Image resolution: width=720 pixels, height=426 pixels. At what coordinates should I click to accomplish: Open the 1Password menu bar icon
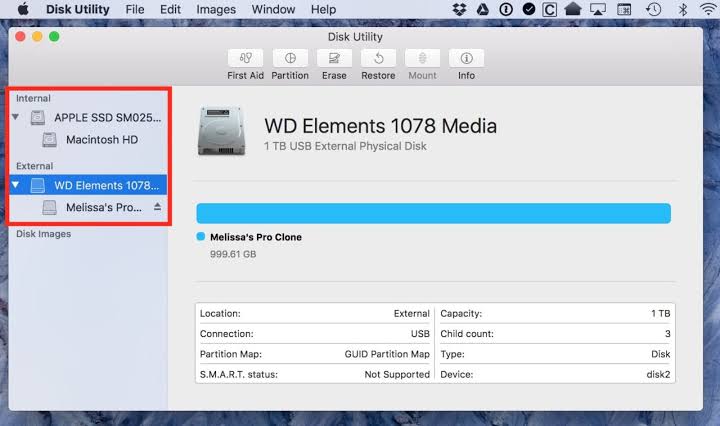[x=506, y=9]
